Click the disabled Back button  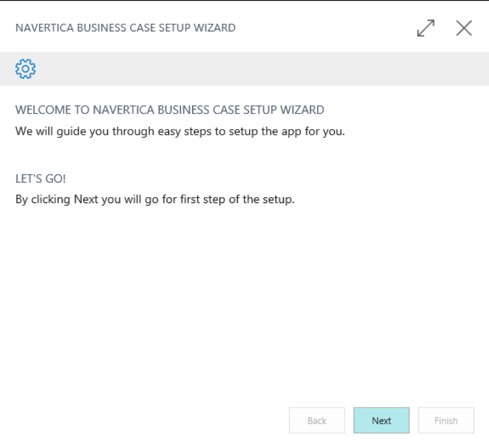pyautogui.click(x=317, y=420)
